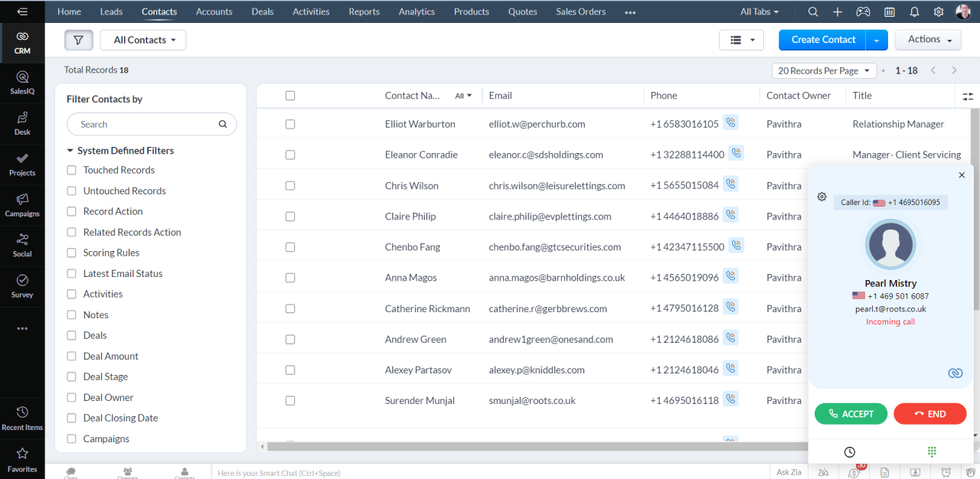This screenshot has width=980, height=479.
Task: Open the Analytics tab in the top menu
Action: [416, 11]
